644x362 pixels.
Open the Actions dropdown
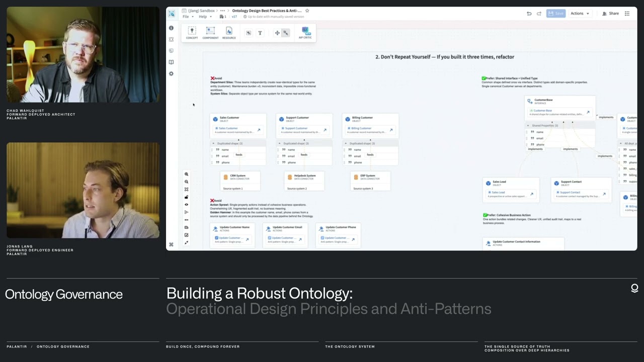point(580,14)
